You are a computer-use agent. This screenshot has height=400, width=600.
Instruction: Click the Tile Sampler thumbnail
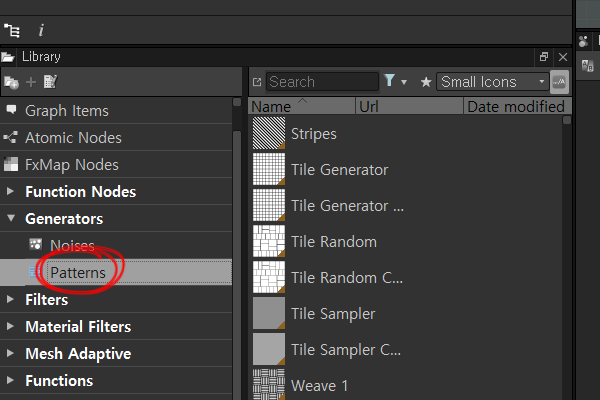click(269, 313)
